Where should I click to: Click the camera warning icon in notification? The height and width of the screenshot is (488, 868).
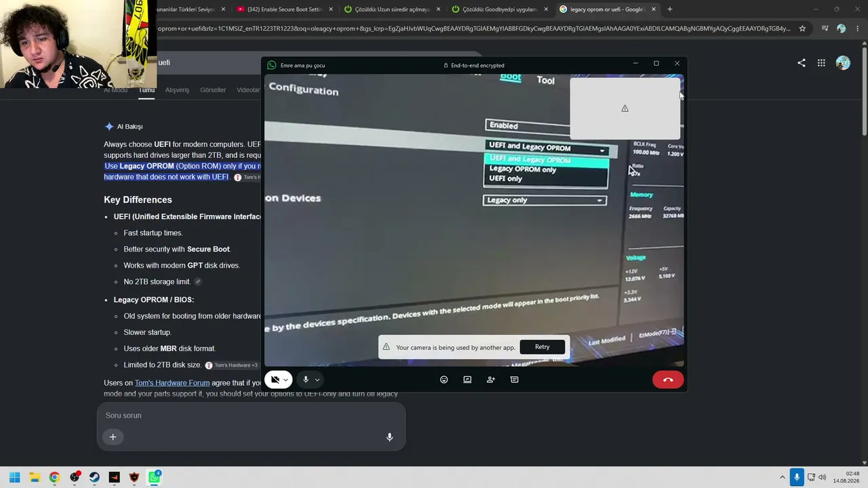click(387, 347)
